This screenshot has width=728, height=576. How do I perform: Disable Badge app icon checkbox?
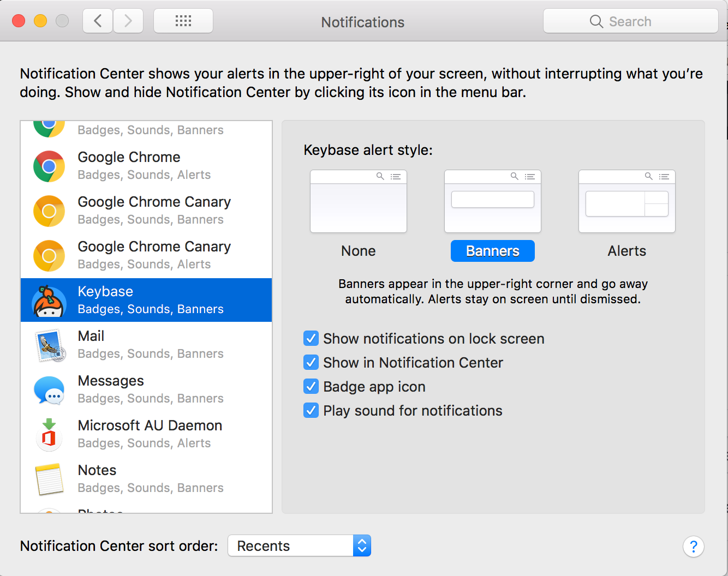point(311,387)
